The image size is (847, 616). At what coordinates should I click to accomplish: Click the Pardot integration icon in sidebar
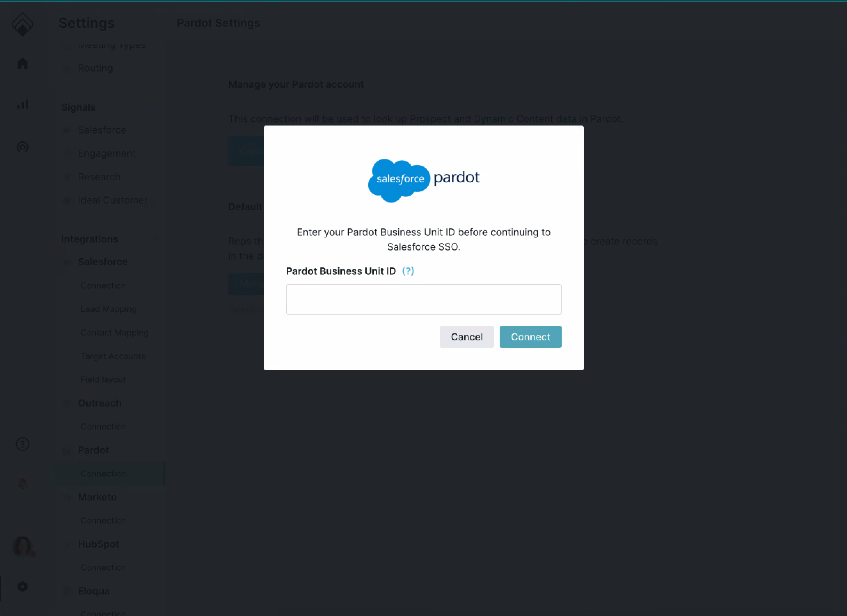(66, 450)
